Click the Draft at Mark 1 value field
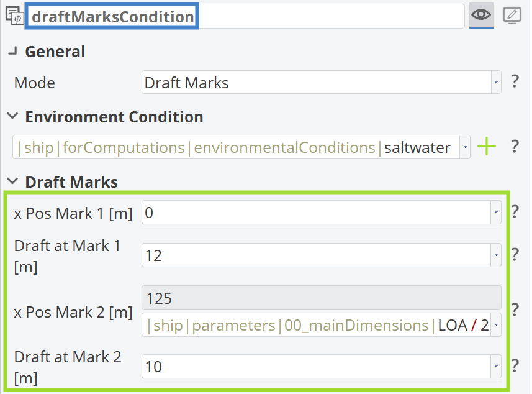This screenshot has width=532, height=394. pyautogui.click(x=310, y=255)
